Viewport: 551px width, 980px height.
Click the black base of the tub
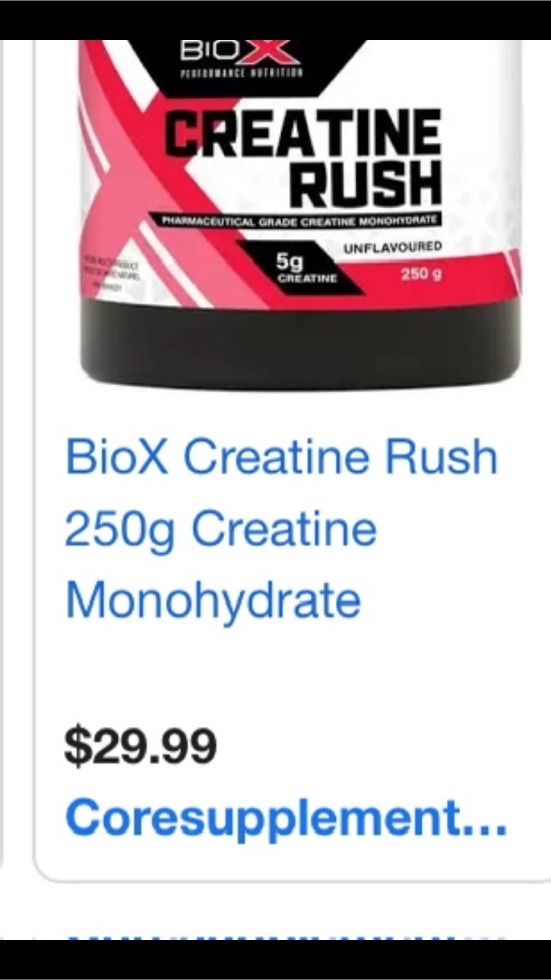point(300,344)
